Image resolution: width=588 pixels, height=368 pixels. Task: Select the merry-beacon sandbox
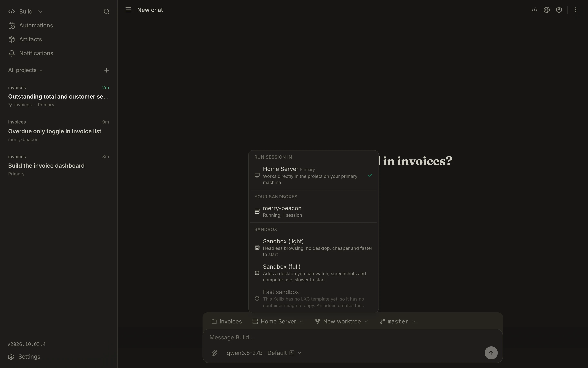pos(313,212)
